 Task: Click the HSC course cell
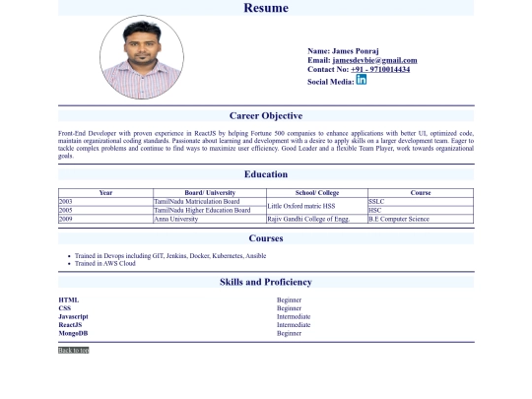[421, 211]
